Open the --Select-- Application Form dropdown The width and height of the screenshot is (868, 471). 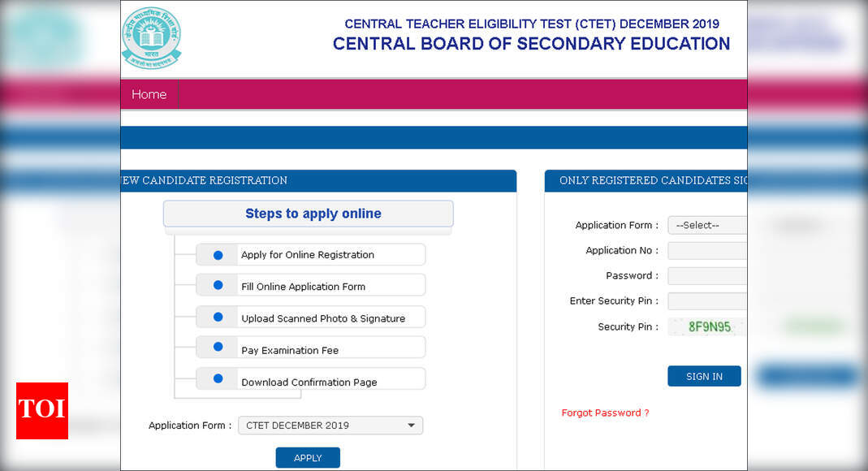point(706,225)
